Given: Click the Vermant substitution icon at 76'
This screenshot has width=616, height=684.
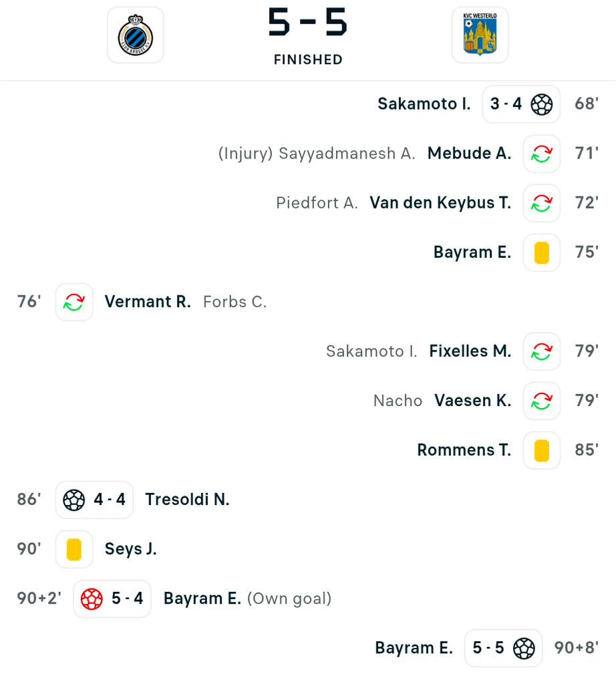Looking at the screenshot, I should [x=74, y=302].
